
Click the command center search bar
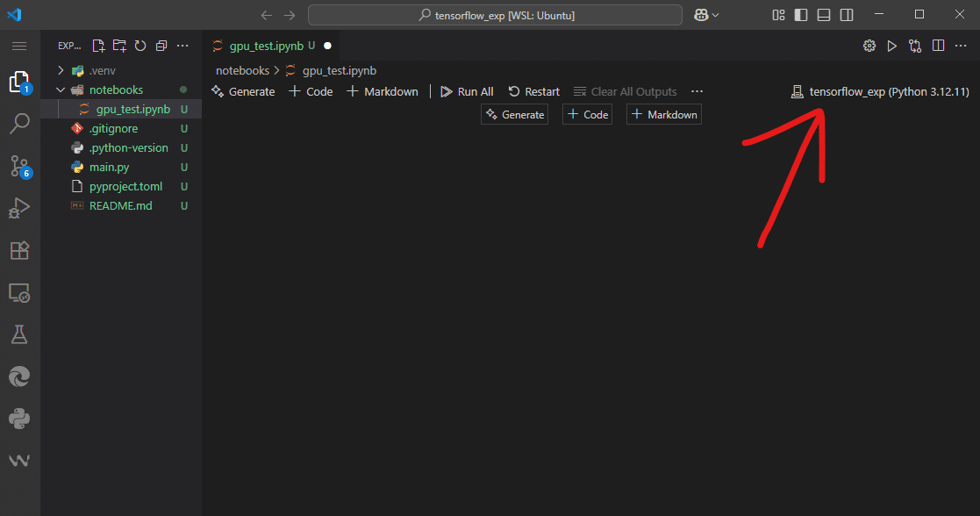(494, 14)
